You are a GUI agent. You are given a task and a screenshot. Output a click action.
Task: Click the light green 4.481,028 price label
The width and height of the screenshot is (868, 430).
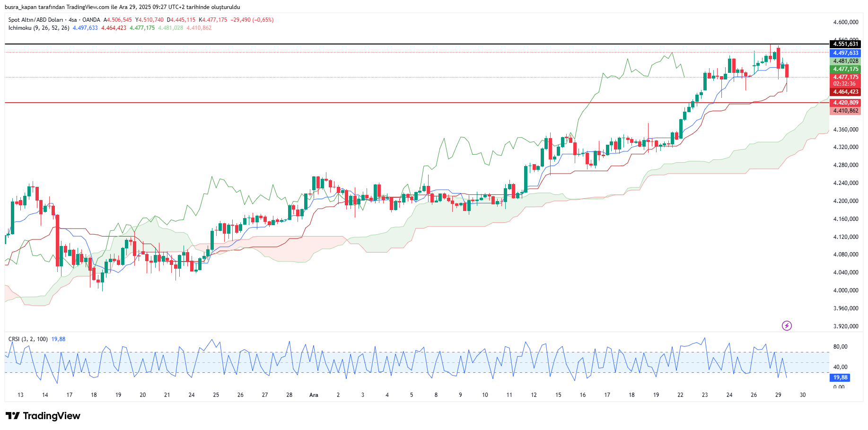pyautogui.click(x=845, y=61)
